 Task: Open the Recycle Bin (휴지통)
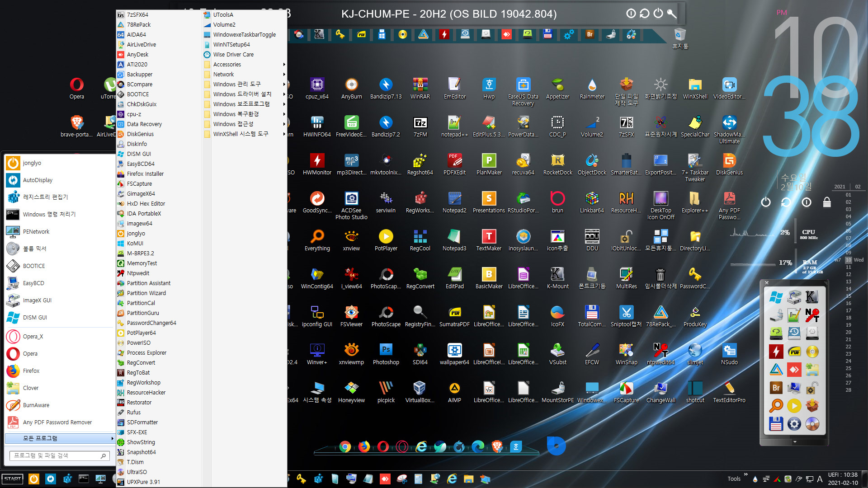click(680, 38)
